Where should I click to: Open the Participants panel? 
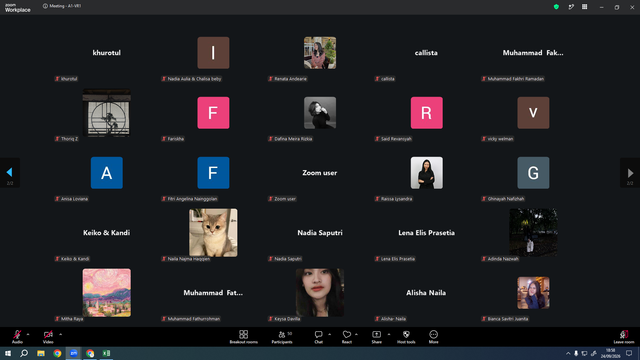click(x=282, y=337)
